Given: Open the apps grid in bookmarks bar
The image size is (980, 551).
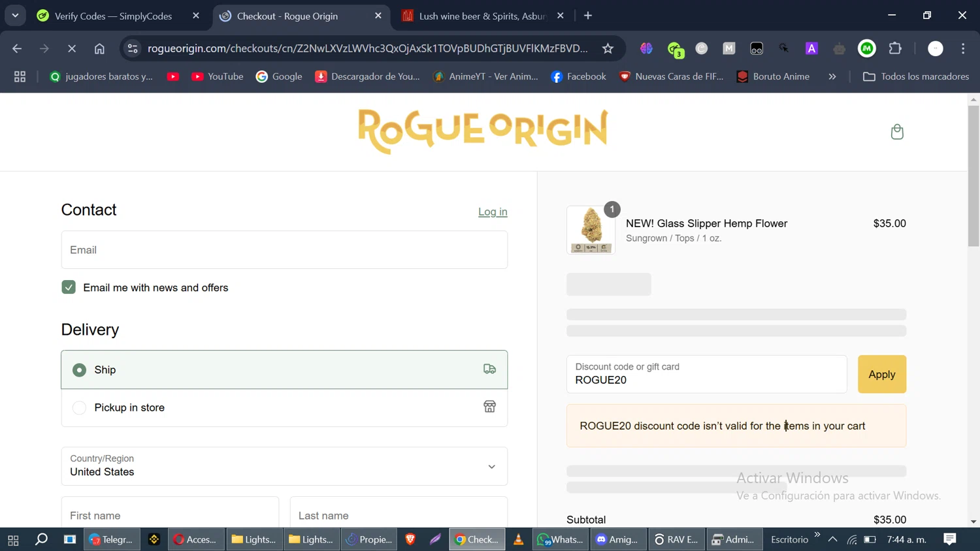Looking at the screenshot, I should point(20,76).
